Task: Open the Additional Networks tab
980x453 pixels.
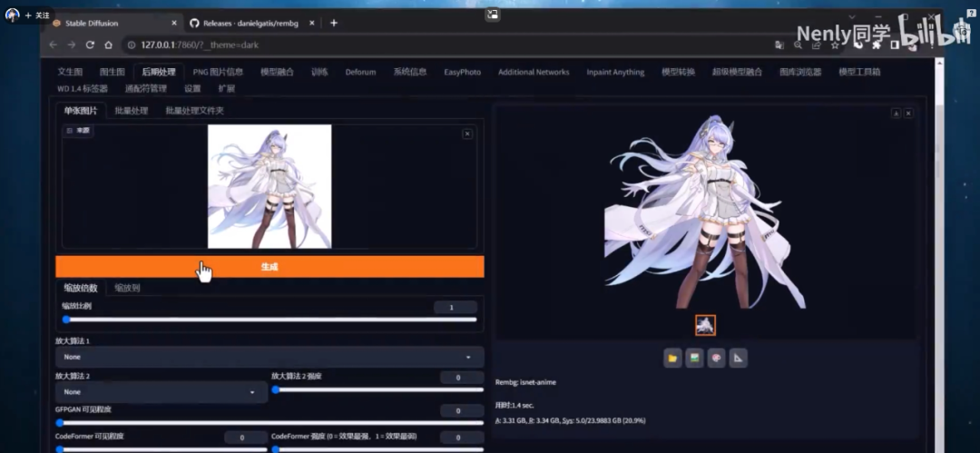Action: click(x=534, y=72)
